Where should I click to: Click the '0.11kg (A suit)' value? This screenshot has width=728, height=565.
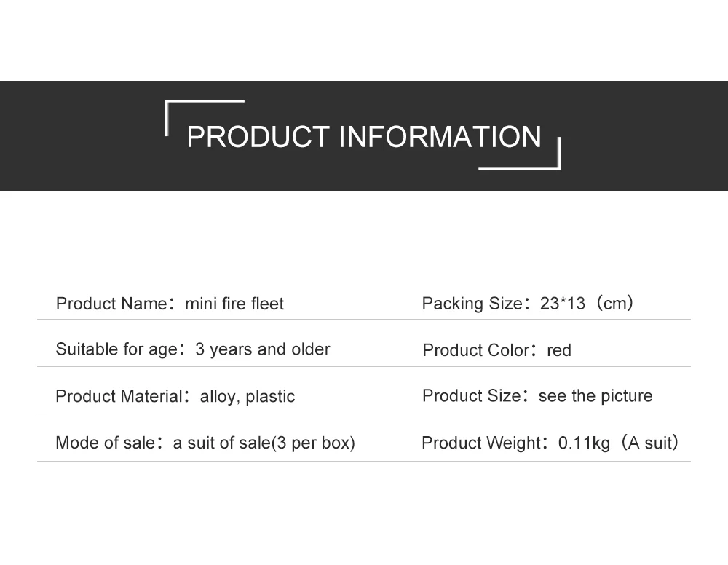[618, 443]
